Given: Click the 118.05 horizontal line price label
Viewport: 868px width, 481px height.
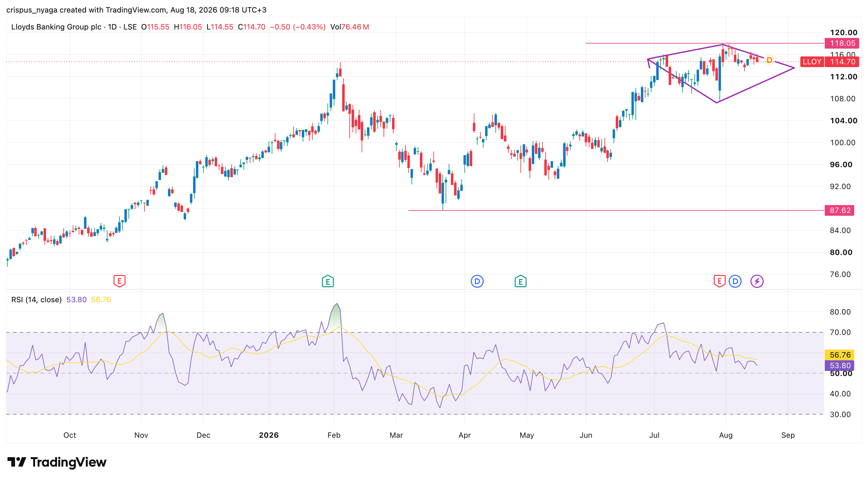Looking at the screenshot, I should [x=842, y=43].
